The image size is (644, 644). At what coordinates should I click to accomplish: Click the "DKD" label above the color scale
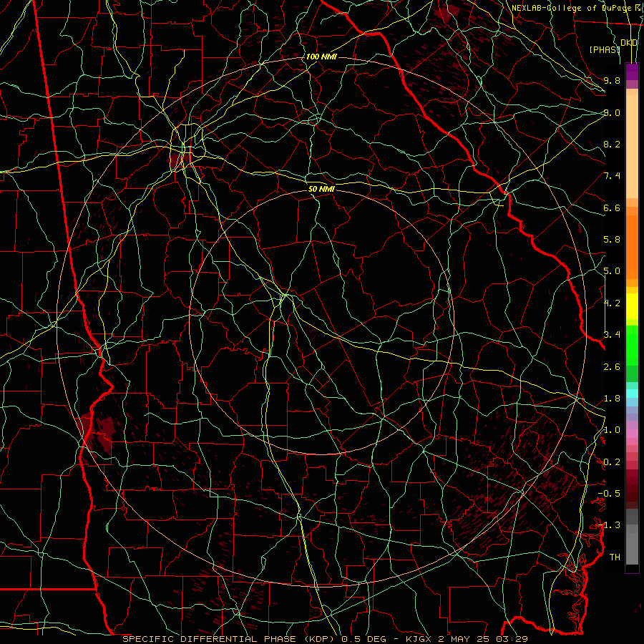(629, 43)
